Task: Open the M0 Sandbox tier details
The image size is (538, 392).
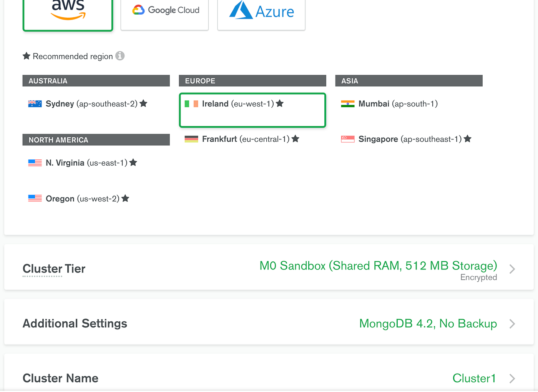Action: (378, 266)
